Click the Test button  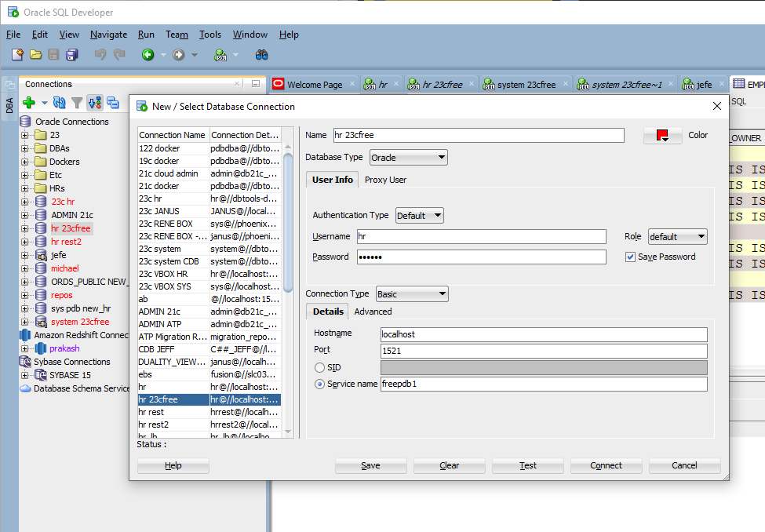click(x=528, y=465)
